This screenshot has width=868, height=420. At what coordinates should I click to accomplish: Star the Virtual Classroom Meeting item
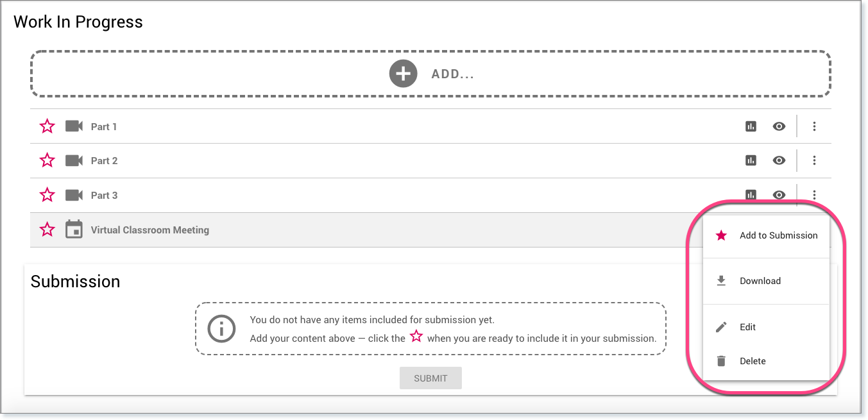point(47,230)
